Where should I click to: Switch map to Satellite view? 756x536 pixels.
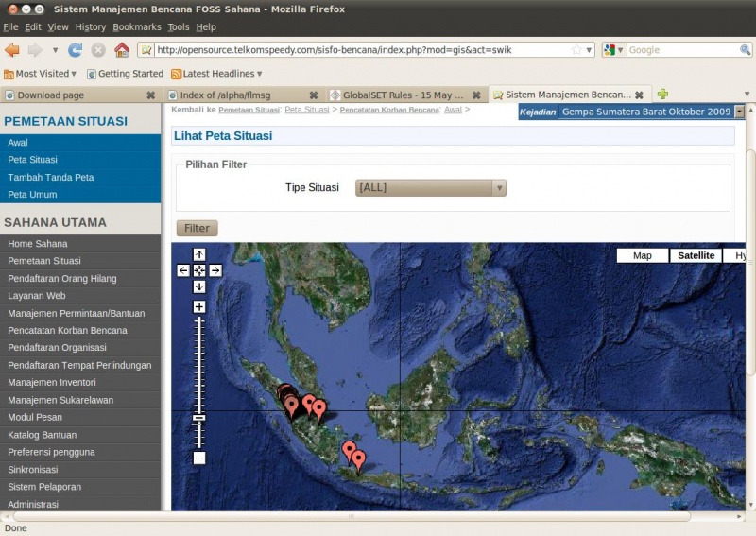pos(696,255)
